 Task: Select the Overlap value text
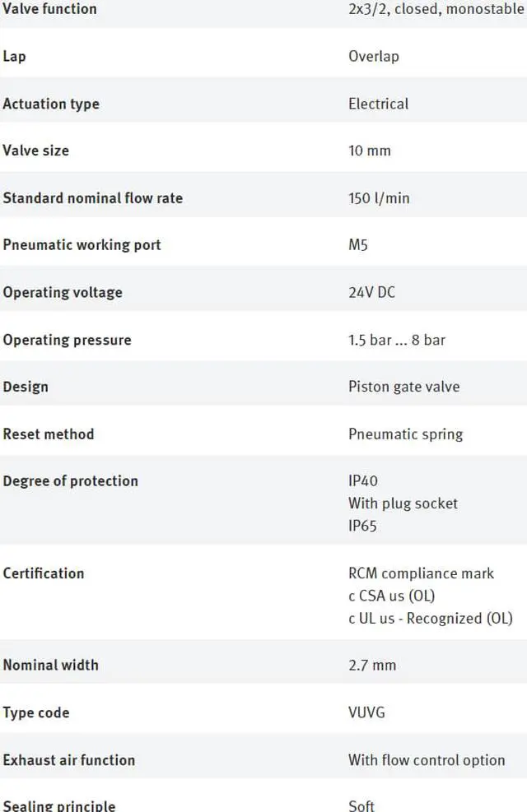(373, 56)
